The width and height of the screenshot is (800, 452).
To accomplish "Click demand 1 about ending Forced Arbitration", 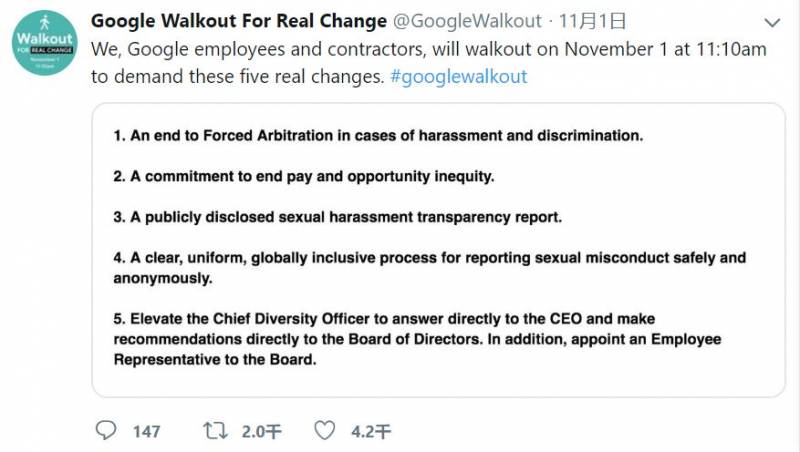I will click(x=379, y=135).
